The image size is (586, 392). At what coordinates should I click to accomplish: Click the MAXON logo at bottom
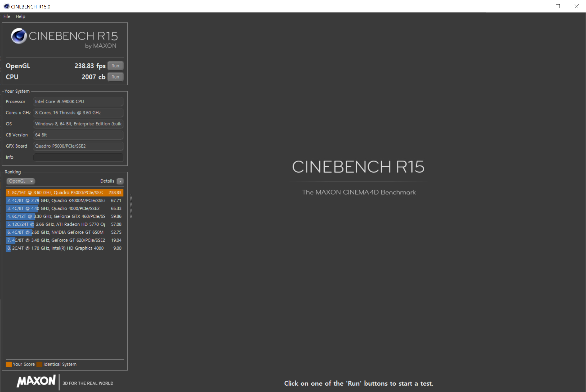pyautogui.click(x=36, y=381)
